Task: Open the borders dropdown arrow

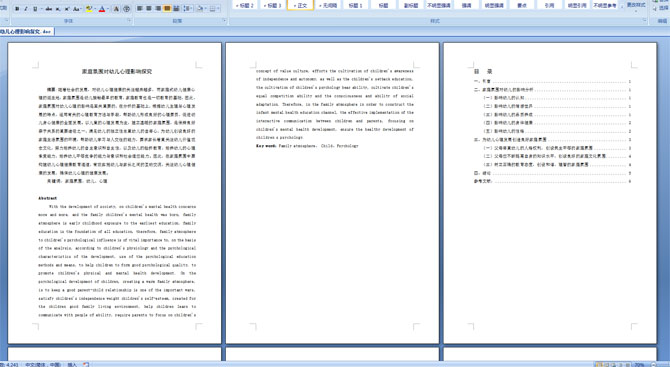Action: [x=219, y=9]
